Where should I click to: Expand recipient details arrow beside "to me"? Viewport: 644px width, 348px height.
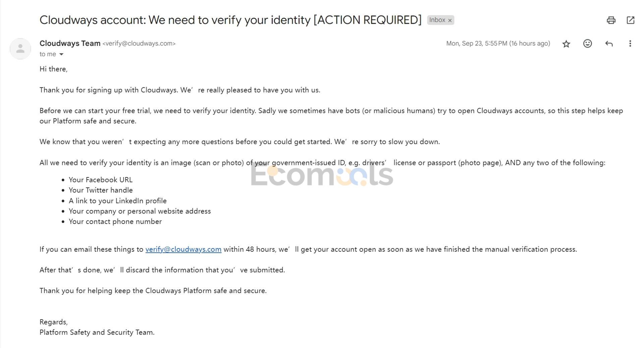61,54
